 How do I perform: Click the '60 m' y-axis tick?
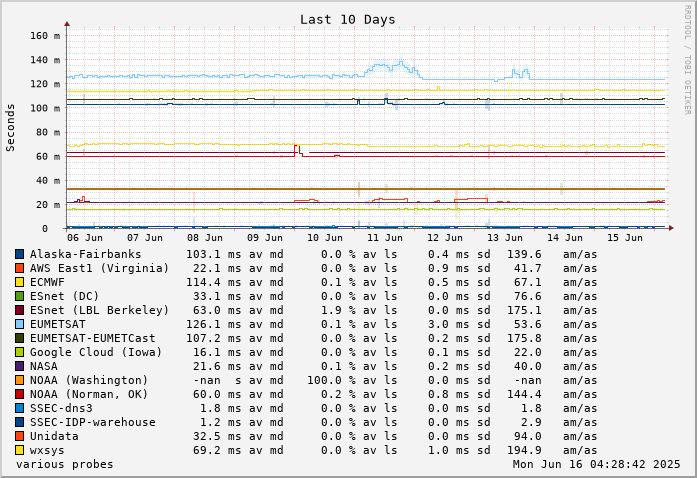48,157
